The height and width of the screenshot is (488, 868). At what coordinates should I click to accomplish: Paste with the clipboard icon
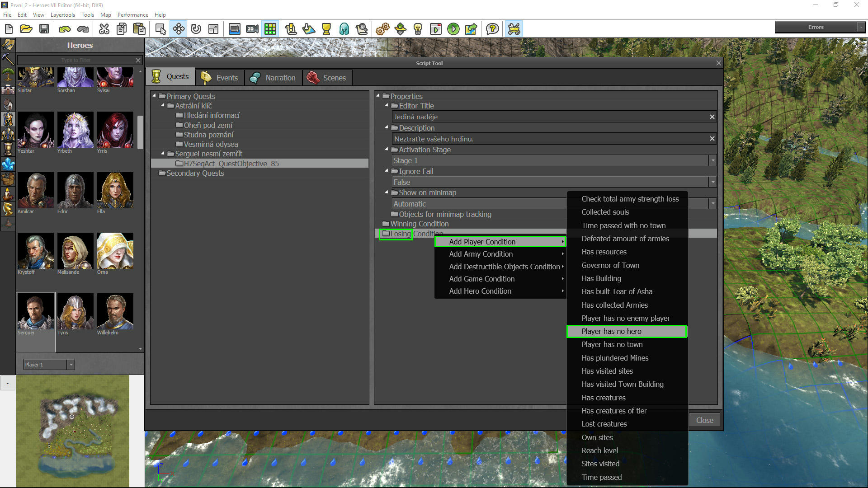[139, 29]
